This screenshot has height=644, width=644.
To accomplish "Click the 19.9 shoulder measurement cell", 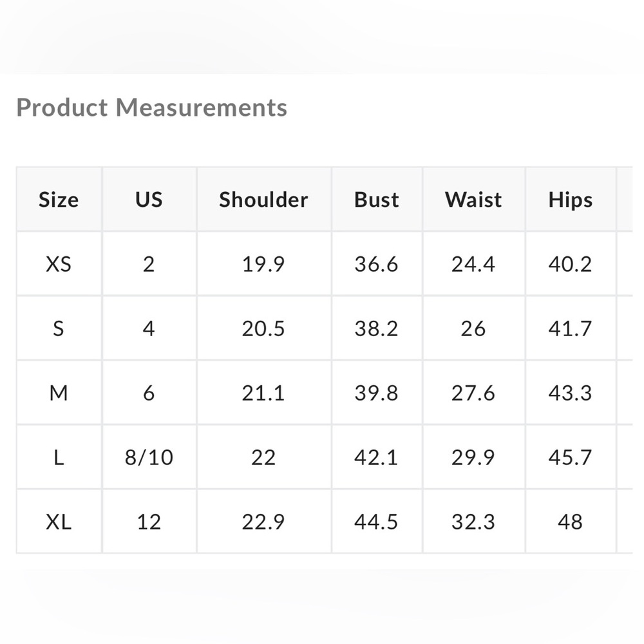I will pos(263,263).
